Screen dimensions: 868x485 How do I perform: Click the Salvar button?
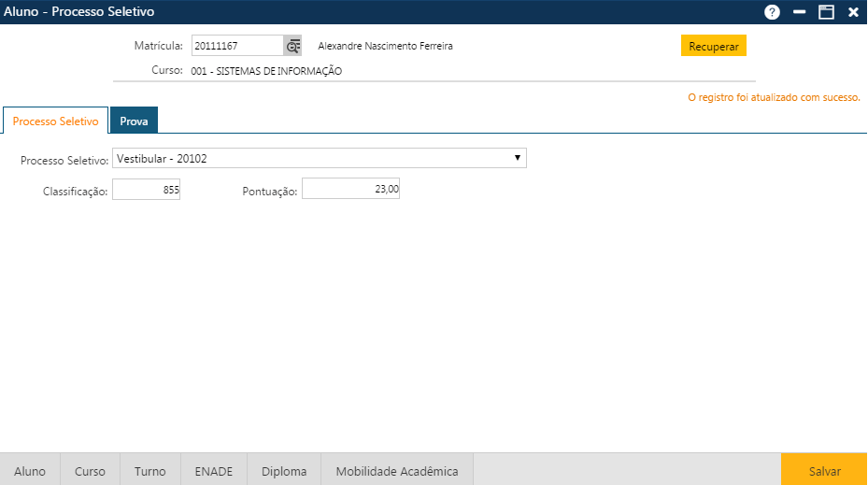click(x=824, y=471)
